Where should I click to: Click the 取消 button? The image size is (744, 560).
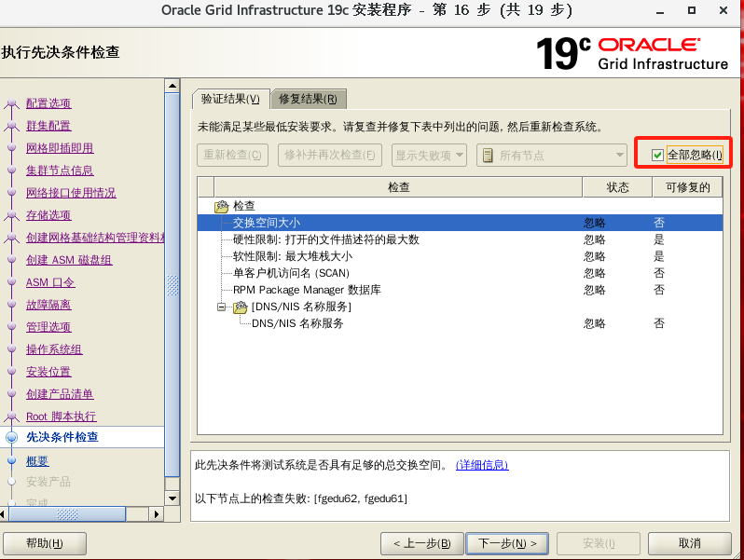pos(689,543)
